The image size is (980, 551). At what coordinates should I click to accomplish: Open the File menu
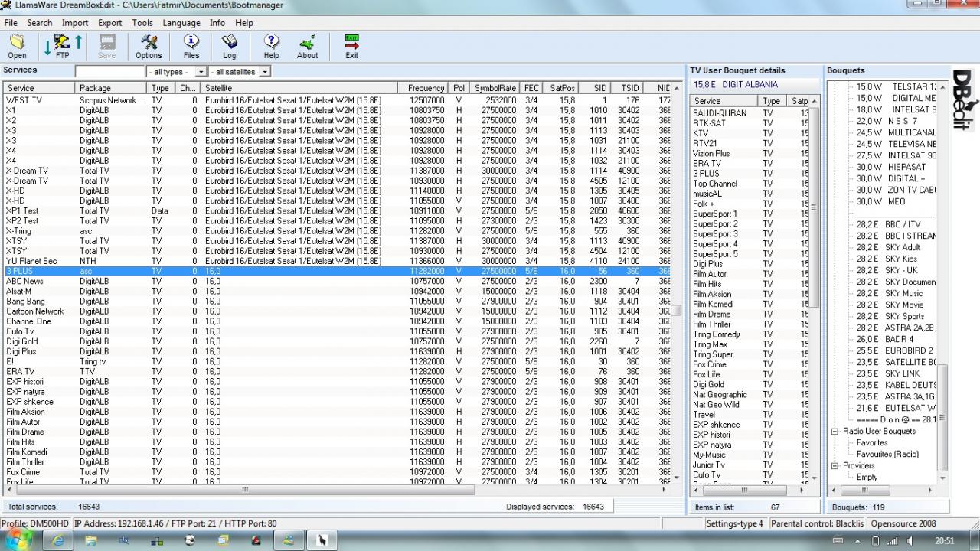click(11, 23)
